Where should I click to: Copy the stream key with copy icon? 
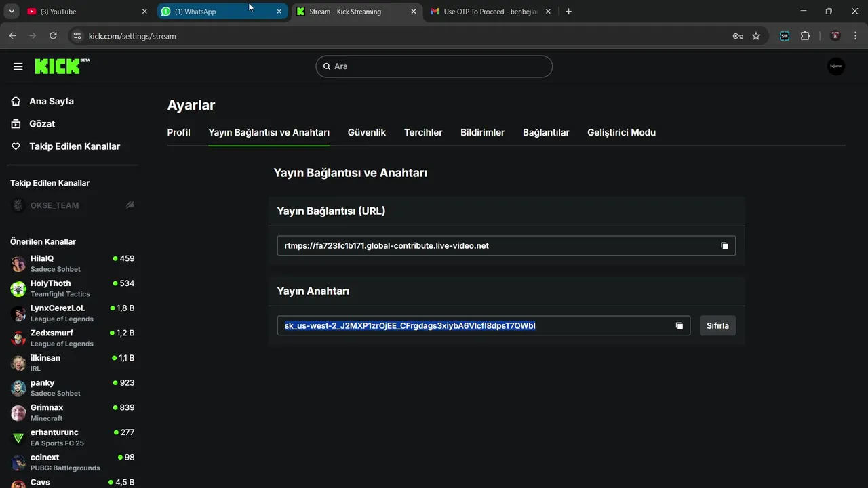click(x=679, y=326)
